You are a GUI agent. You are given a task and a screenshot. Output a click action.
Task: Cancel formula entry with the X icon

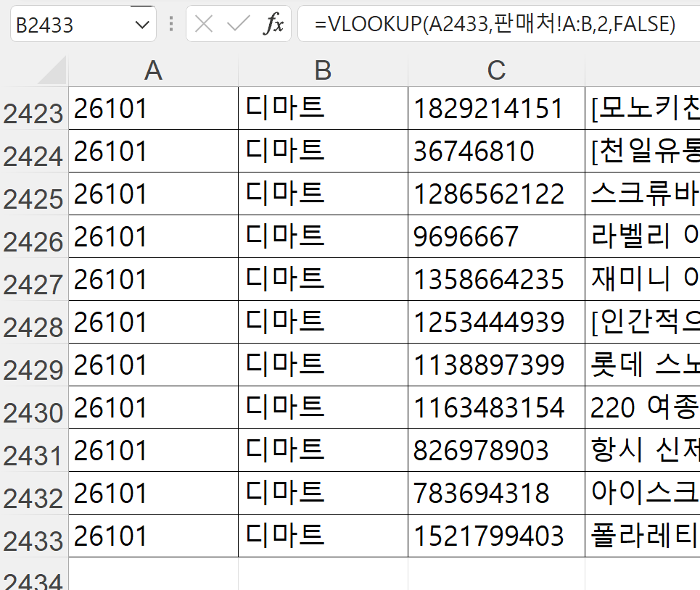(204, 24)
